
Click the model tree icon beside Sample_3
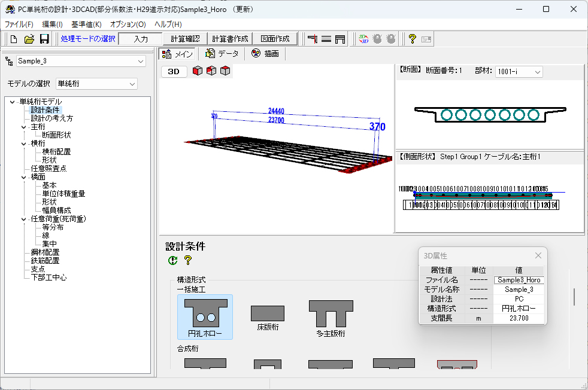click(x=10, y=62)
